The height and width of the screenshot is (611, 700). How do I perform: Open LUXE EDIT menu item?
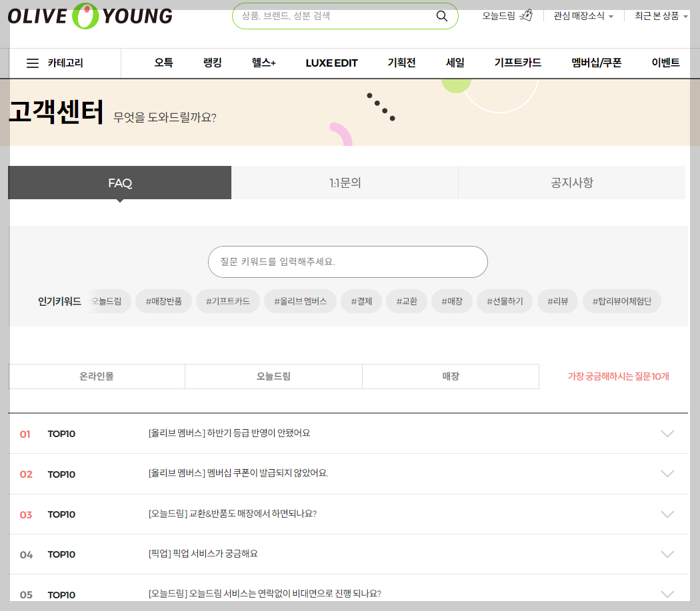coord(332,63)
